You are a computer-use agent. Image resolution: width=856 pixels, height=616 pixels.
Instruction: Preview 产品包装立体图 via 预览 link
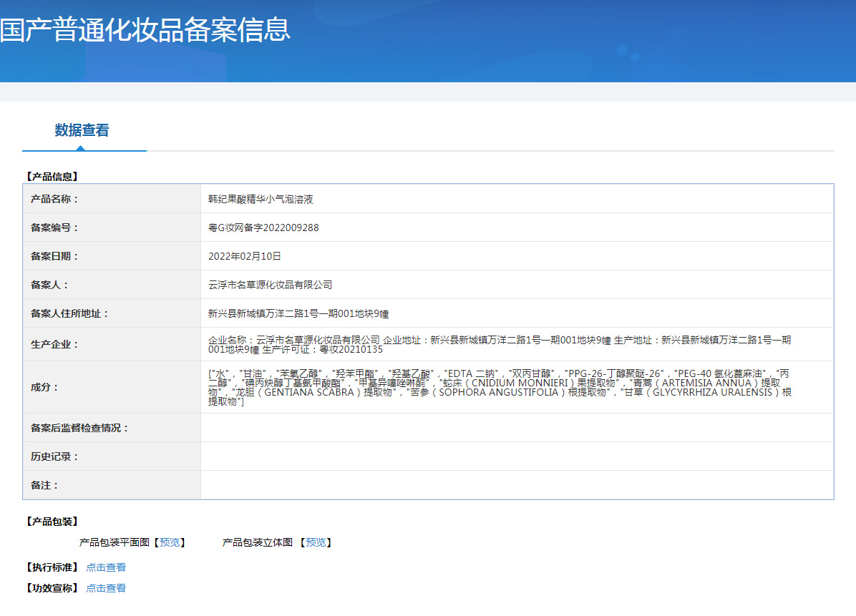pos(316,542)
